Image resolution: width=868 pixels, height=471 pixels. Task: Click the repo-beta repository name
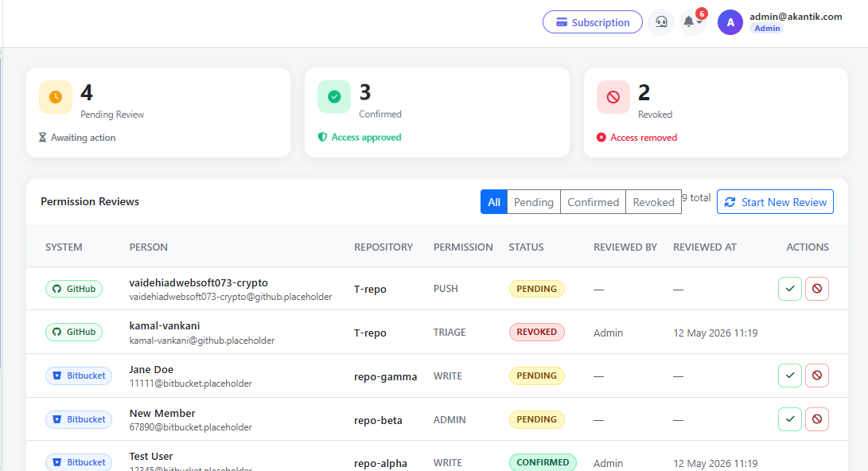pos(378,421)
